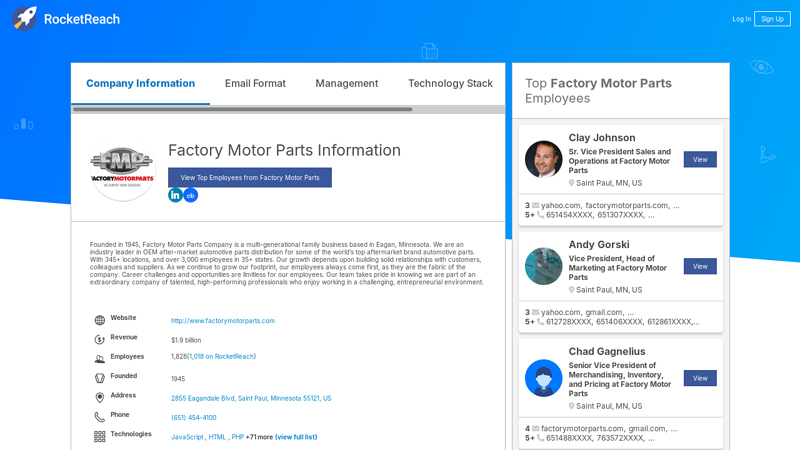The image size is (800, 450).
Task: Click the Factory Motor Parts company logo
Action: pos(122,170)
